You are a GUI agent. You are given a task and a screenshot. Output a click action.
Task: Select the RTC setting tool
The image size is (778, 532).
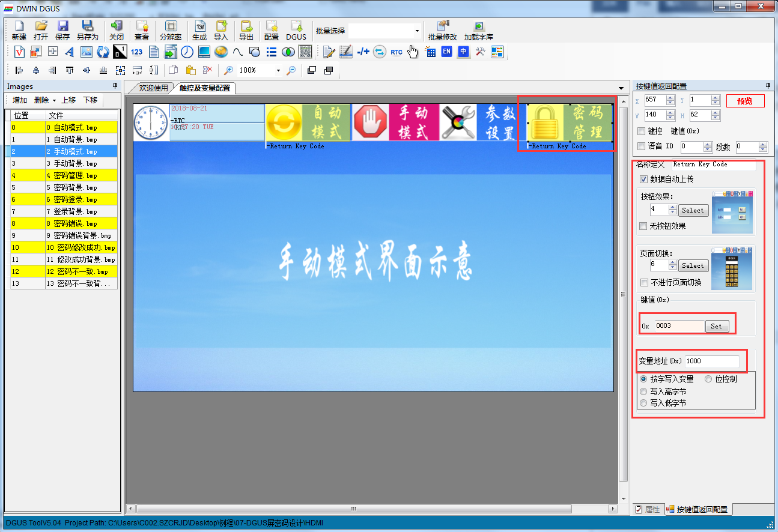click(397, 52)
